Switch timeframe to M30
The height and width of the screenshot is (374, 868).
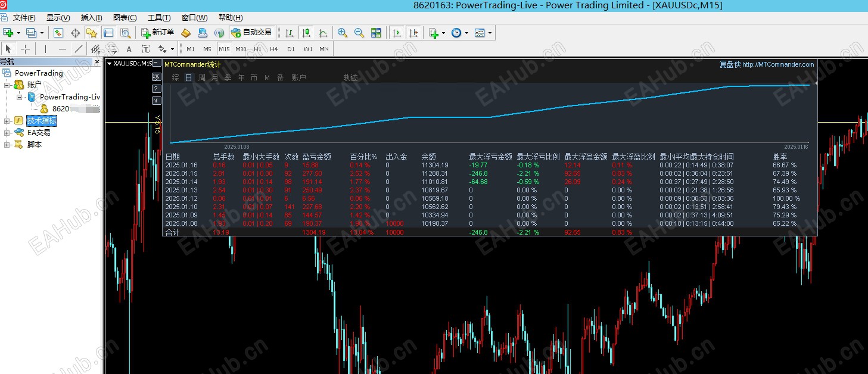241,49
